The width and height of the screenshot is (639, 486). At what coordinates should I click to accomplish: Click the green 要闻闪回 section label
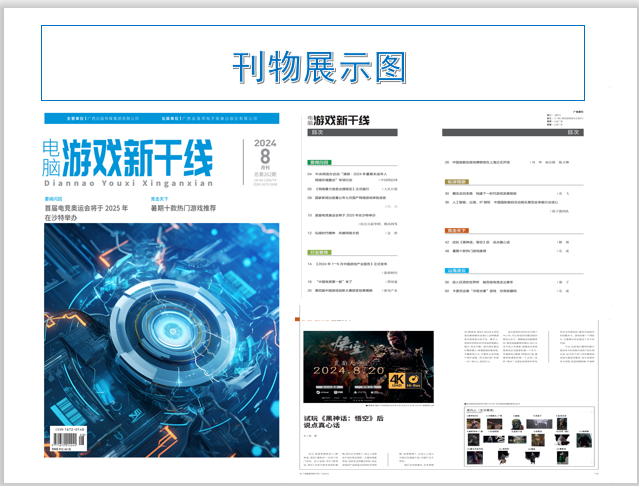pyautogui.click(x=320, y=160)
